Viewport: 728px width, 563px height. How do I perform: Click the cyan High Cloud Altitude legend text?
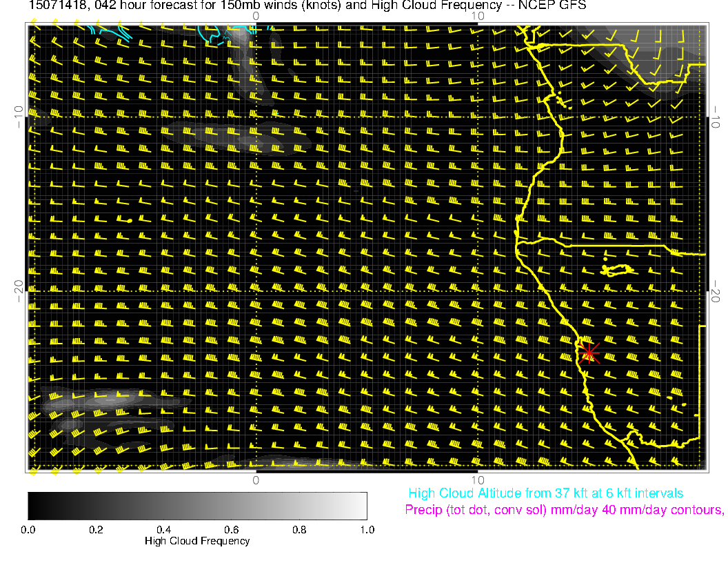[545, 493]
